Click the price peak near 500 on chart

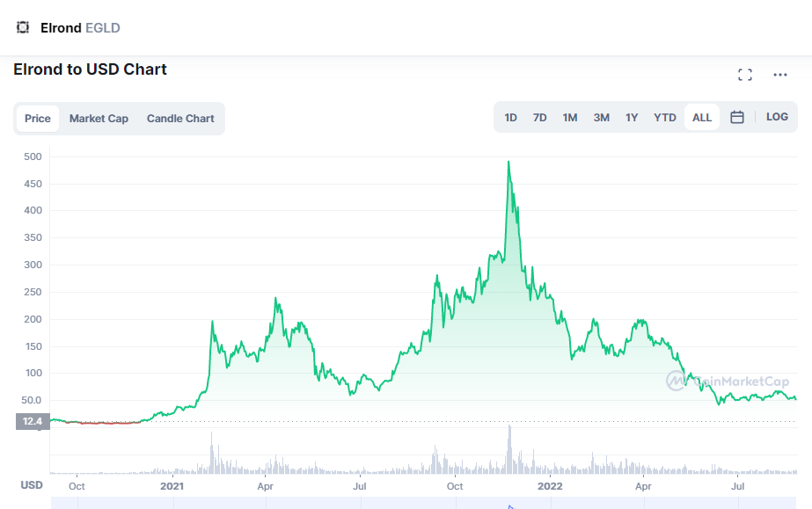point(508,163)
